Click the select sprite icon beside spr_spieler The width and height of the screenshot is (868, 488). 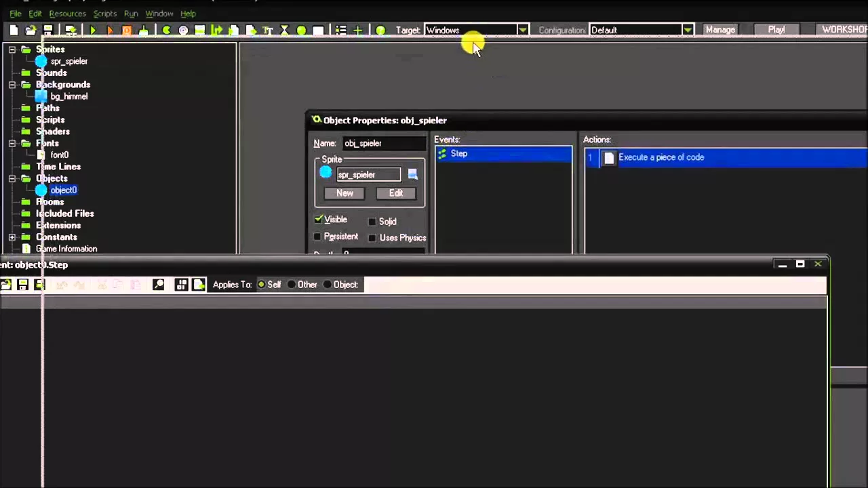[412, 175]
